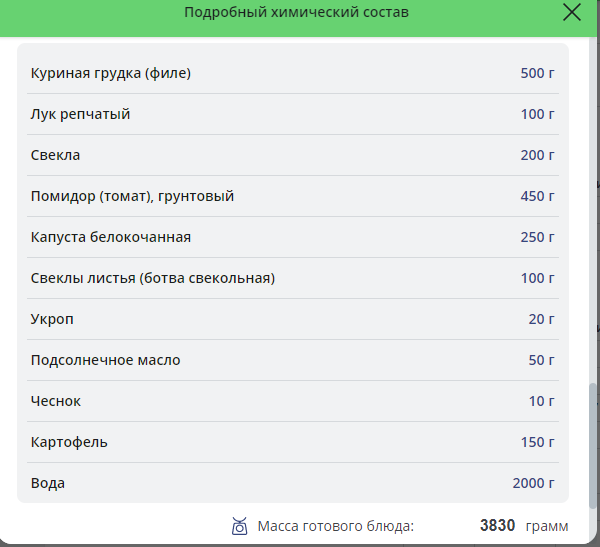Image resolution: width=600 pixels, height=547 pixels.
Task: Click the Масса готового блюда label
Action: point(336,526)
